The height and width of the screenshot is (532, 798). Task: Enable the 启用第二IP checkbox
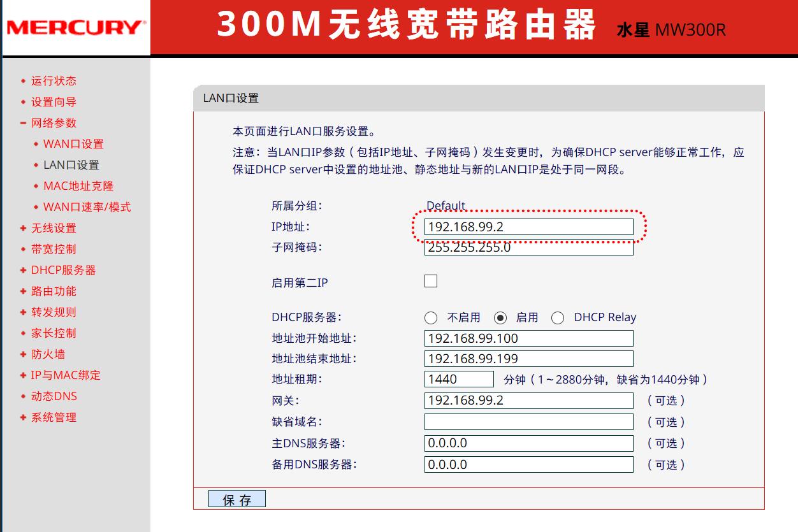[x=431, y=280]
